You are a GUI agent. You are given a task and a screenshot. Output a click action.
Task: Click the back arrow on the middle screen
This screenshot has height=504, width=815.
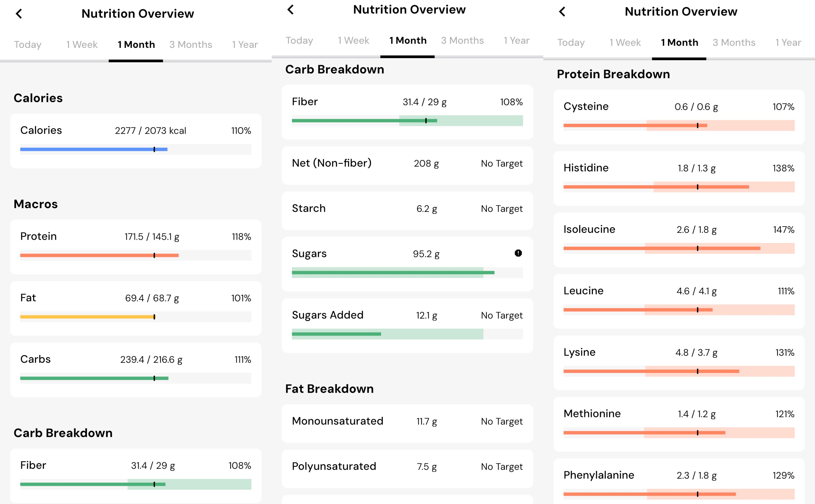click(291, 10)
